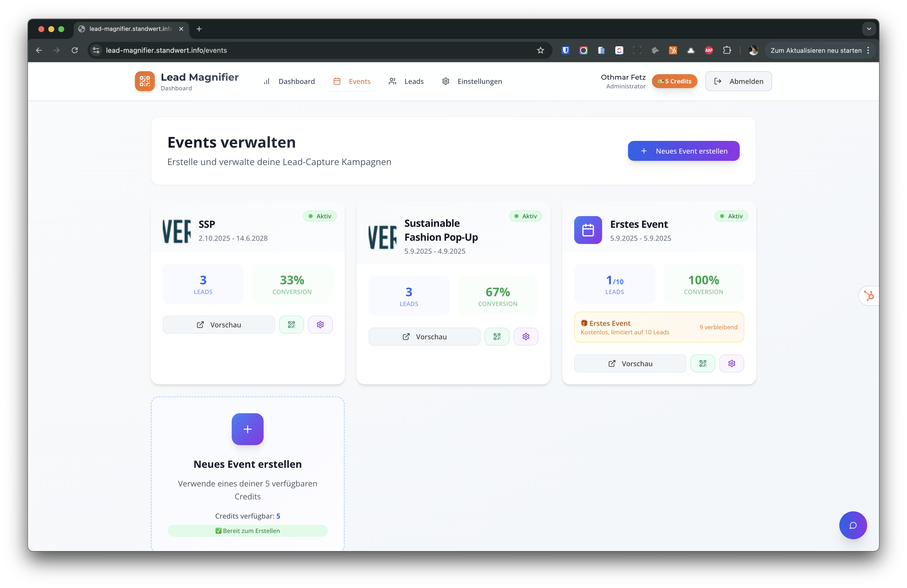Open the plus icon inside Neues Event erstellen card
The image size is (907, 588).
click(247, 429)
